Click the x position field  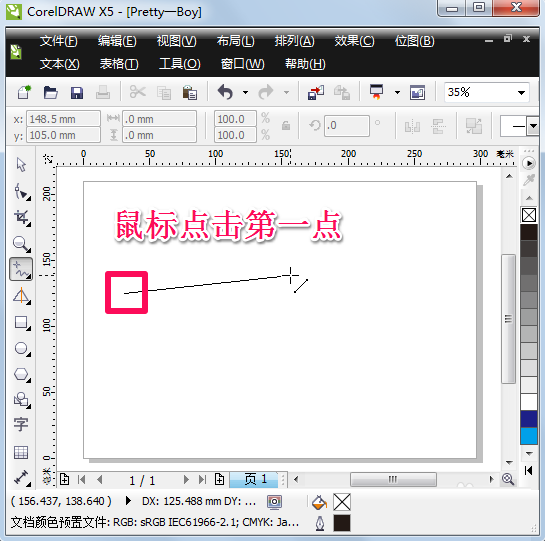point(63,119)
